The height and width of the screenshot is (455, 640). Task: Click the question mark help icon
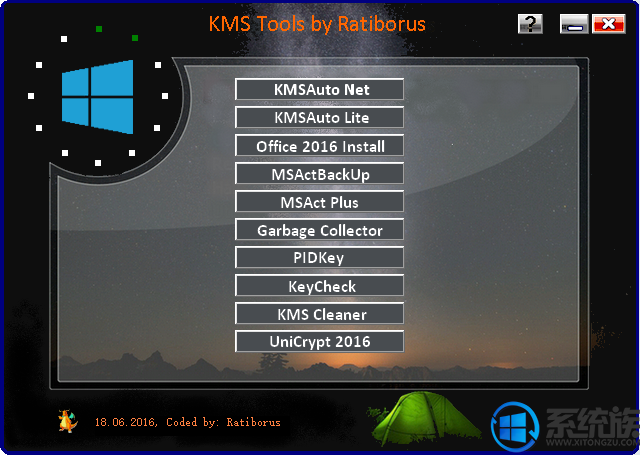tap(530, 24)
